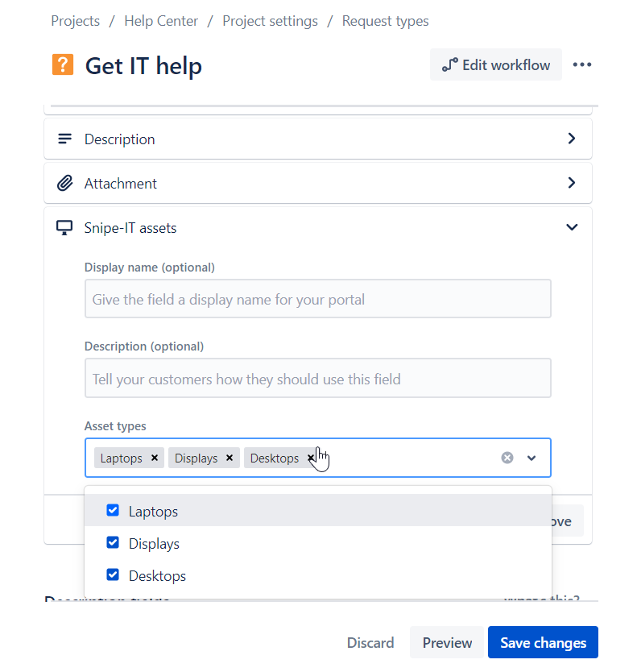Open the three-dots more actions menu
This screenshot has width=637, height=672.
pyautogui.click(x=581, y=64)
